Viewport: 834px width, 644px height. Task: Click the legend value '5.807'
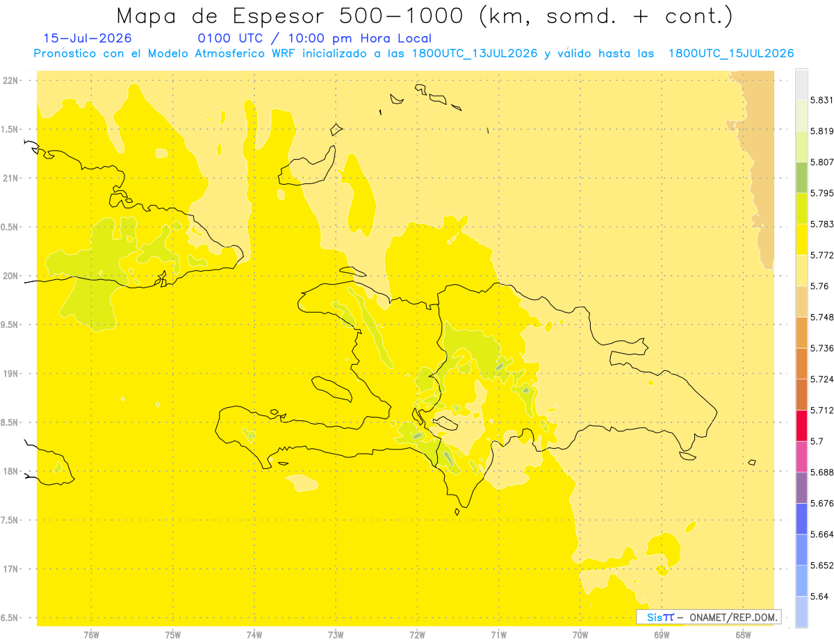coord(821,162)
